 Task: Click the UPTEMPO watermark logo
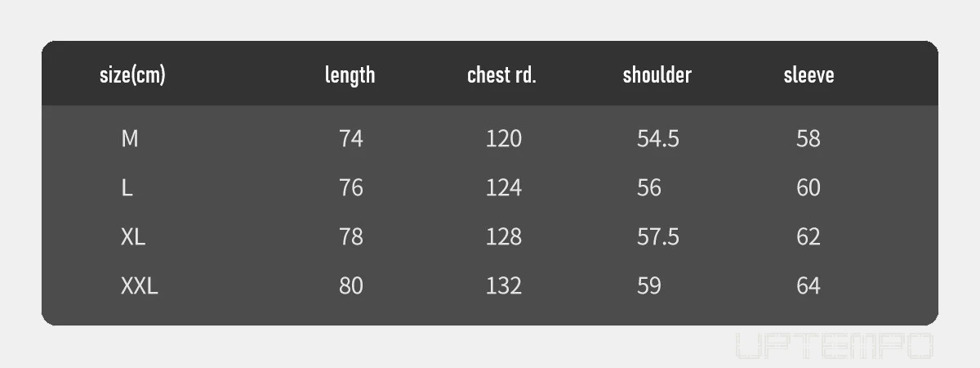834,346
